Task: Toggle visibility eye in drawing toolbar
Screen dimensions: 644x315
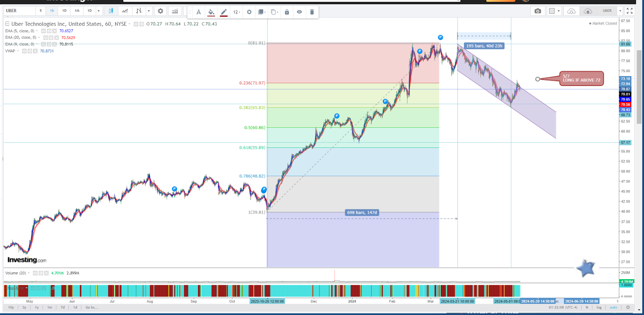Action: click(299, 12)
